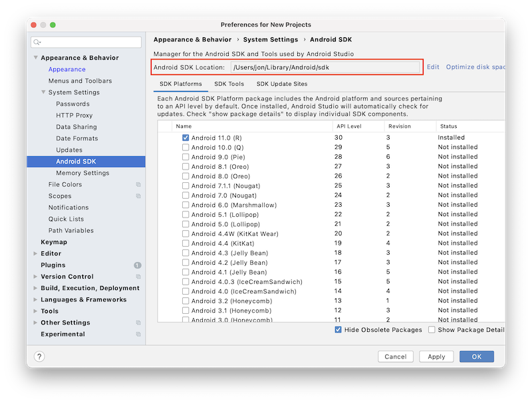Collapse the System Settings tree node
Screen dimensions: 532x403
[x=43, y=92]
